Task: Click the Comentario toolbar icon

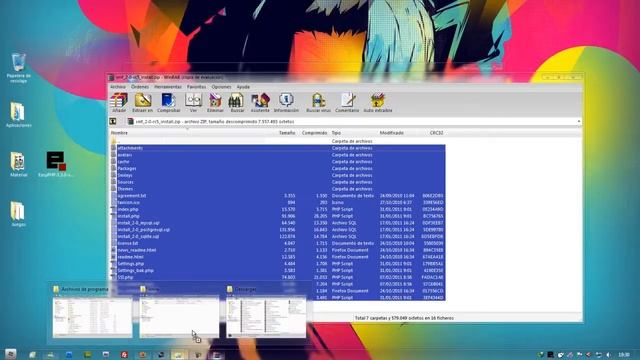Action: (347, 102)
